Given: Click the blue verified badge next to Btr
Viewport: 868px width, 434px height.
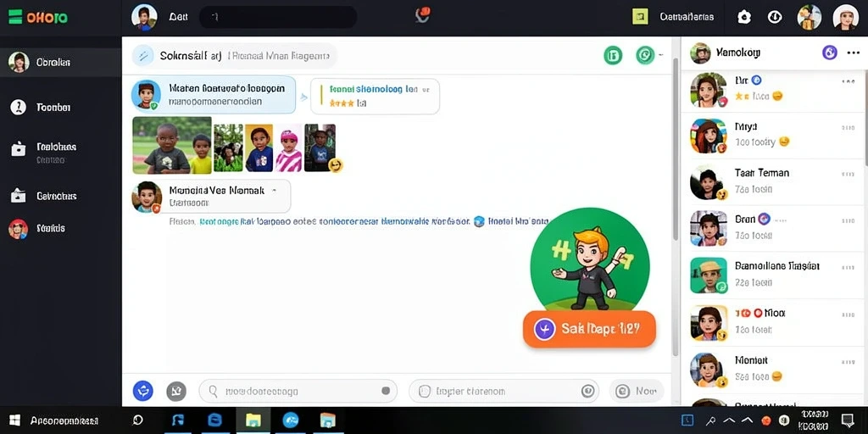Looking at the screenshot, I should 757,81.
